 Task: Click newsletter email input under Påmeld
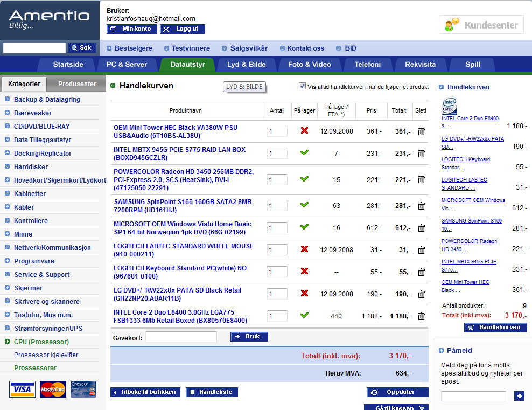473,396
